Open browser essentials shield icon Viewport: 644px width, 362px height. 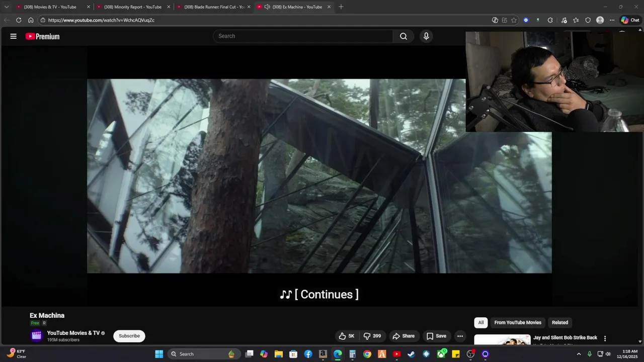click(588, 20)
